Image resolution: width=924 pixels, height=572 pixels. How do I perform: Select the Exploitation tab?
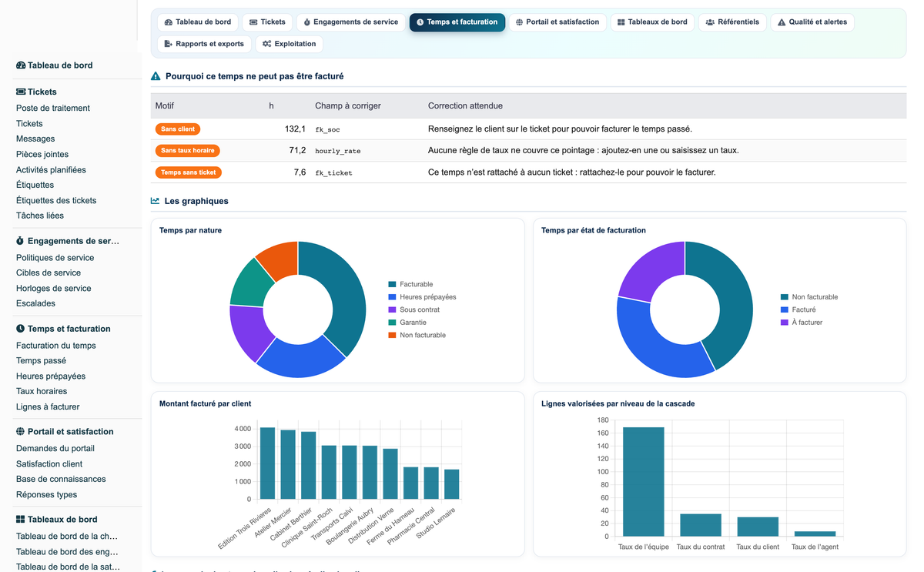coord(289,44)
